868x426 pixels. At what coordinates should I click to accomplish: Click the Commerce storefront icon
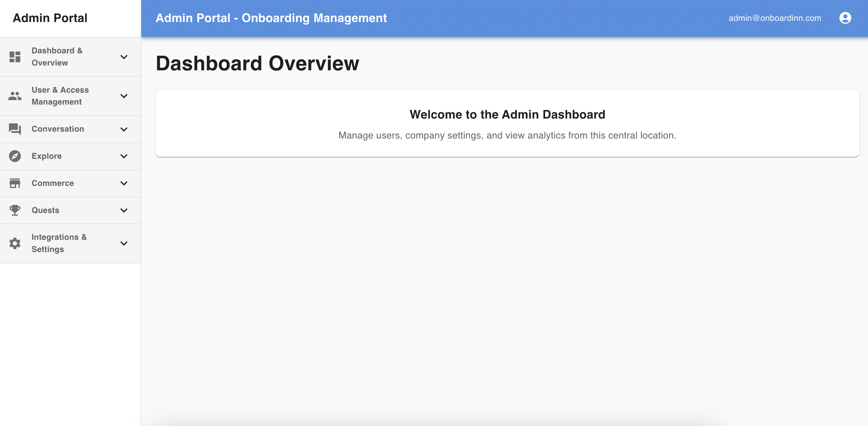click(15, 183)
